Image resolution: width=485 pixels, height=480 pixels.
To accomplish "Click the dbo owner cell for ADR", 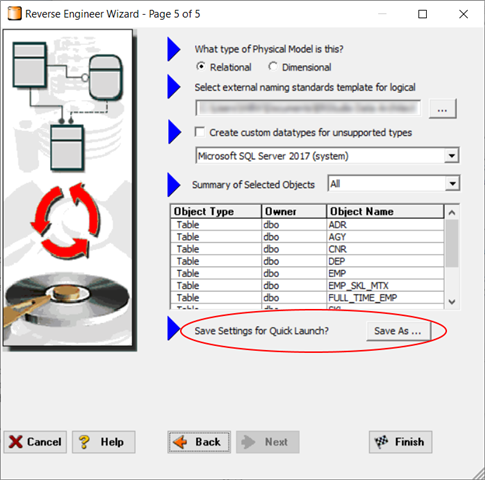I will tap(294, 225).
